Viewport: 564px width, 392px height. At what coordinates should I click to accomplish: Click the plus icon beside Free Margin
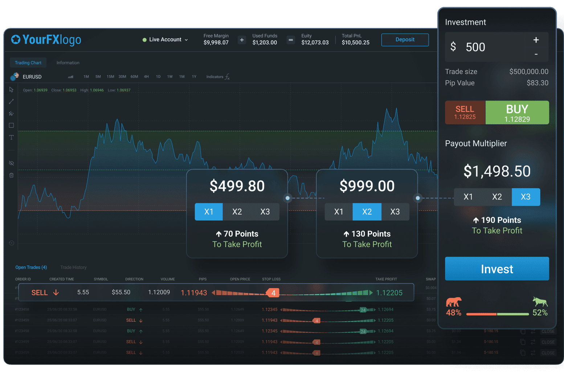(x=242, y=40)
